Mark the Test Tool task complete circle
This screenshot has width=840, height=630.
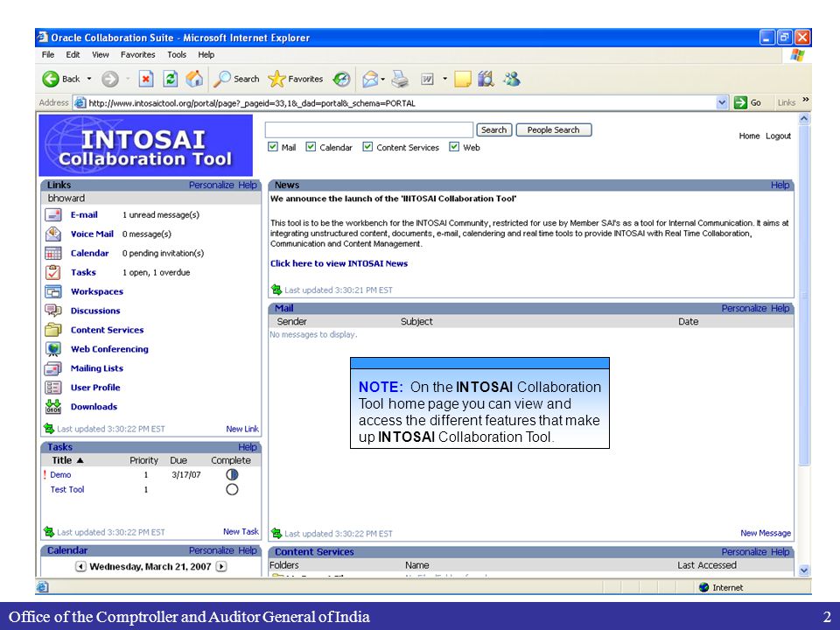232,490
